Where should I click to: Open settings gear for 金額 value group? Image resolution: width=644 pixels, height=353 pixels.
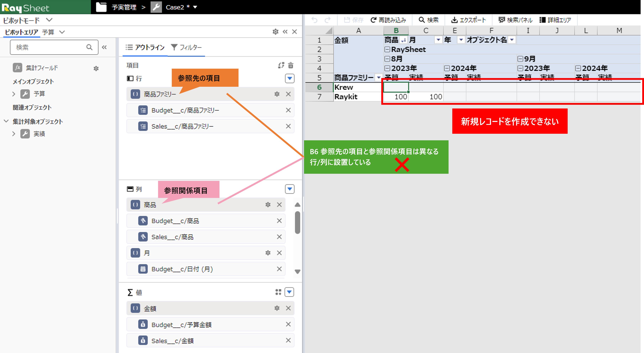277,308
